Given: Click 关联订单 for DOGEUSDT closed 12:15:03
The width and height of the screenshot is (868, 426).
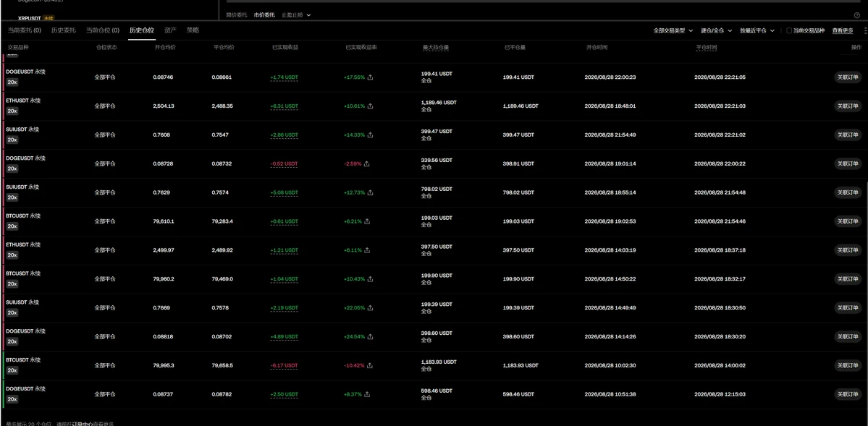Looking at the screenshot, I should point(848,394).
